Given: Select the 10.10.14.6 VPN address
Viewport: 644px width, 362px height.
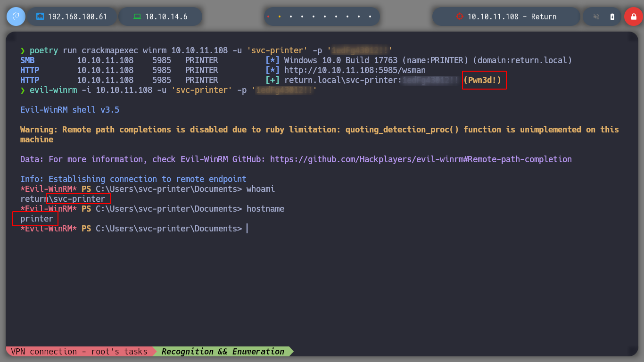Looking at the screenshot, I should click(166, 16).
